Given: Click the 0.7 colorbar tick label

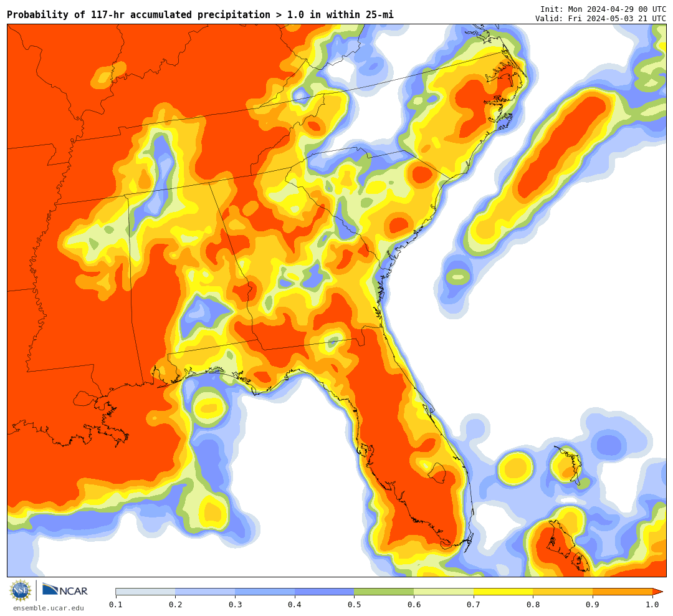Looking at the screenshot, I should click(x=474, y=604).
